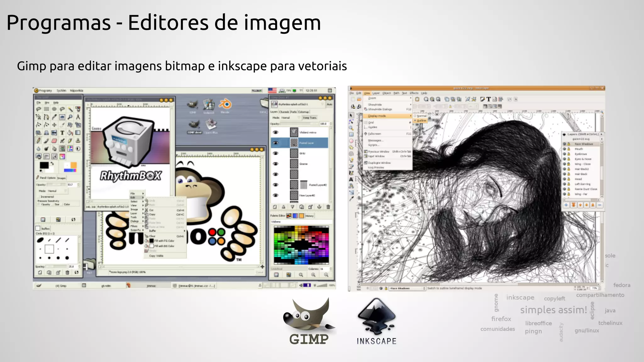Open Mode dropdown in Pencil Options
This screenshot has height=362, width=644.
[58, 191]
